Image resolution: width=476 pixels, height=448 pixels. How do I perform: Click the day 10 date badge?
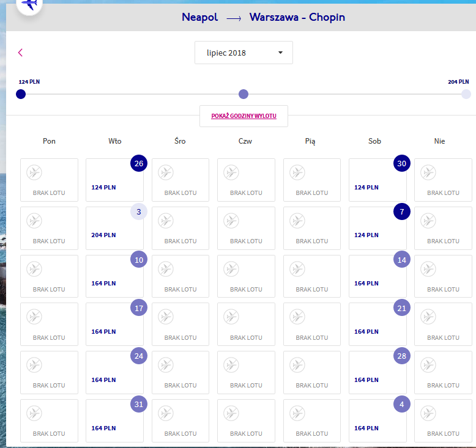139,260
